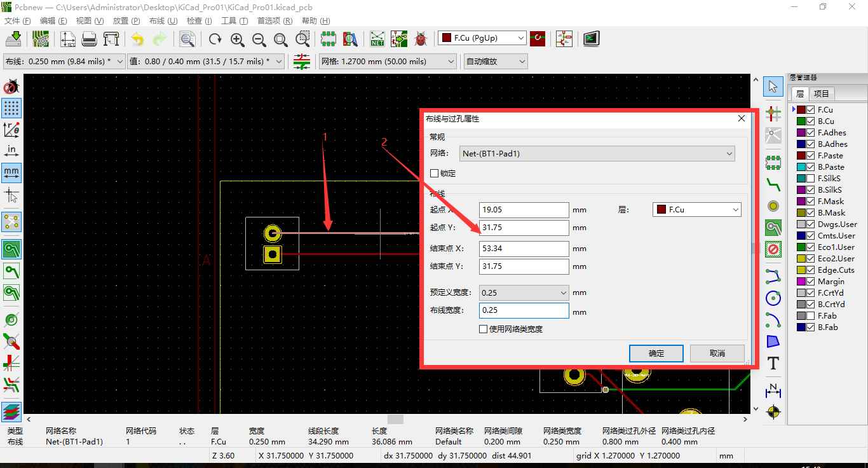Click the 起点 X input field
Screen dimensions: 868x468
tap(524, 210)
